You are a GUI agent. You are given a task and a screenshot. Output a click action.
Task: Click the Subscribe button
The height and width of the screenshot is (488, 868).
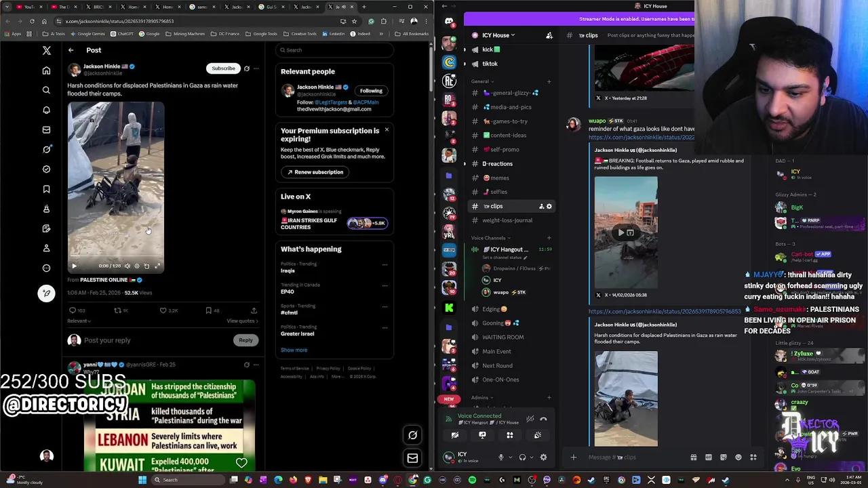pyautogui.click(x=223, y=68)
